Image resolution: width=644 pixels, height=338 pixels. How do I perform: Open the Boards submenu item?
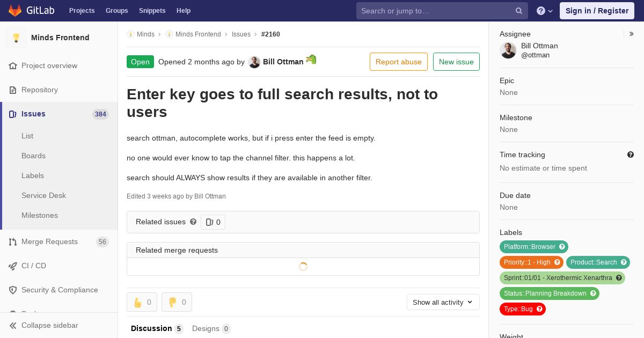33,156
